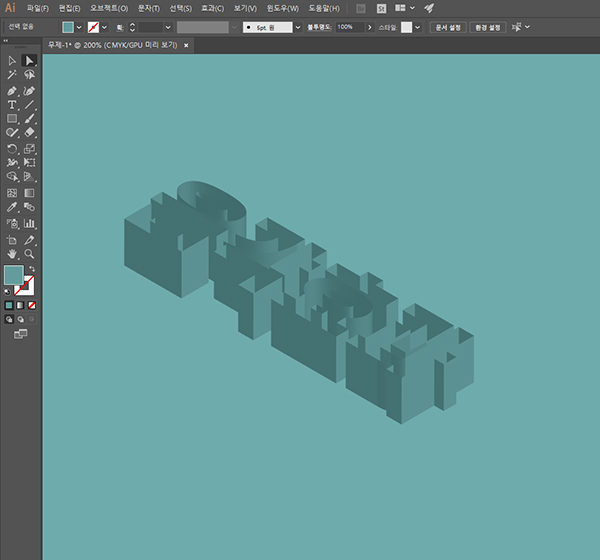Open the stroke weight dropdown
The width and height of the screenshot is (600, 560).
(168, 27)
